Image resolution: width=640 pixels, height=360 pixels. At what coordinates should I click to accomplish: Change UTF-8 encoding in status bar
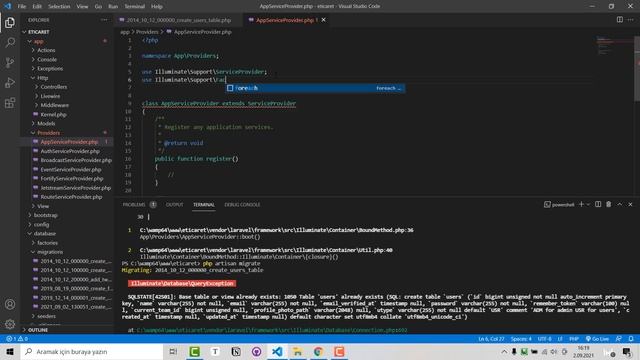coord(544,339)
